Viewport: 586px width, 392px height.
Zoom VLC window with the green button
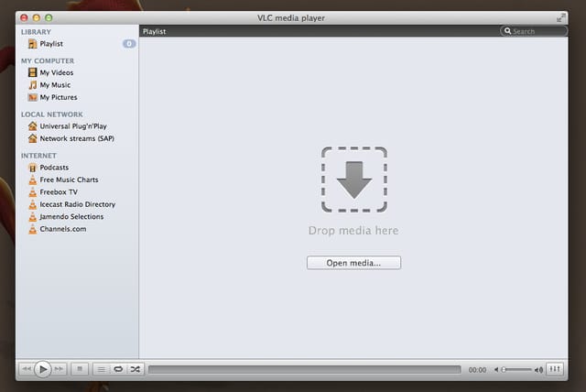[49, 17]
